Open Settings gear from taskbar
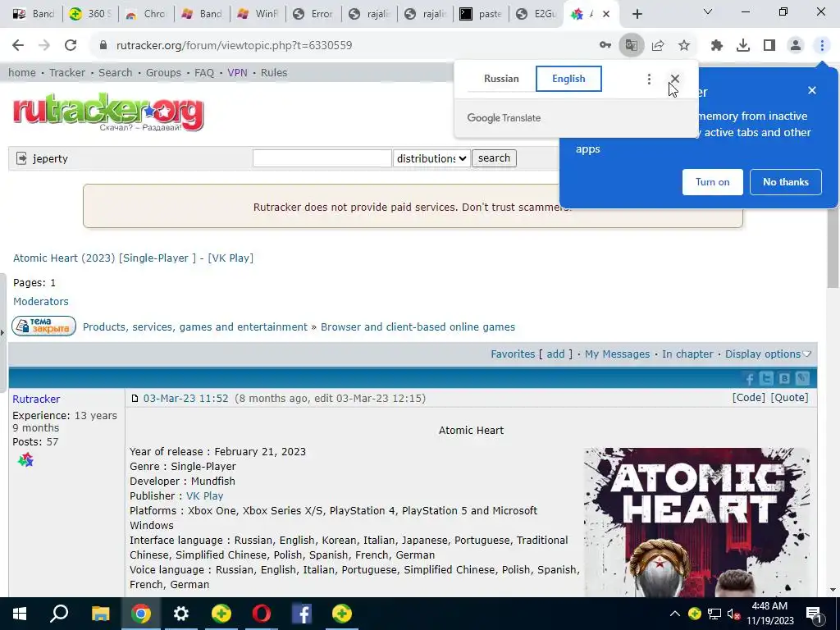This screenshot has height=630, width=840. (x=181, y=614)
